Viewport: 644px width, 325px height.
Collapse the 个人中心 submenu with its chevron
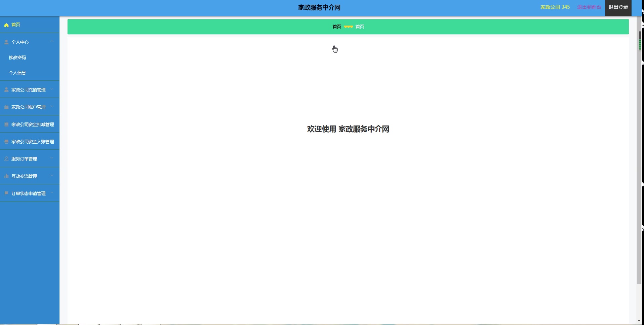tap(52, 41)
